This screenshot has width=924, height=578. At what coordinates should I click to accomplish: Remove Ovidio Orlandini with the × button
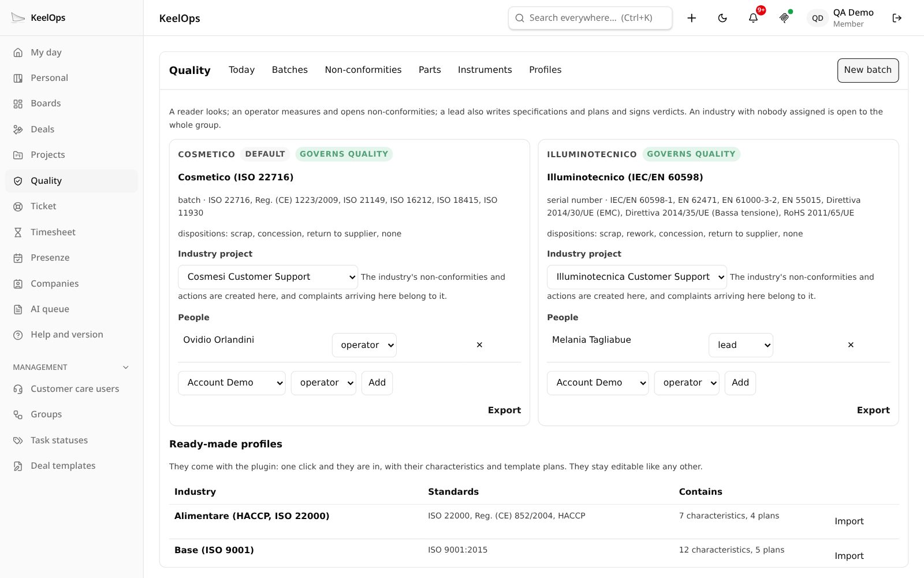pos(479,345)
